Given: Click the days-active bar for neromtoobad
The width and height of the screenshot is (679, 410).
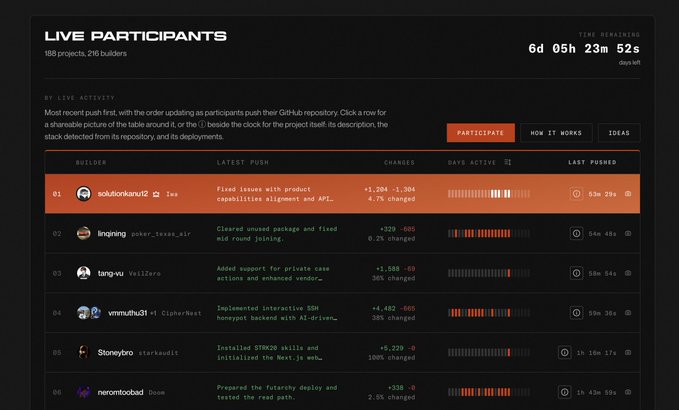Looking at the screenshot, I should pyautogui.click(x=488, y=392).
